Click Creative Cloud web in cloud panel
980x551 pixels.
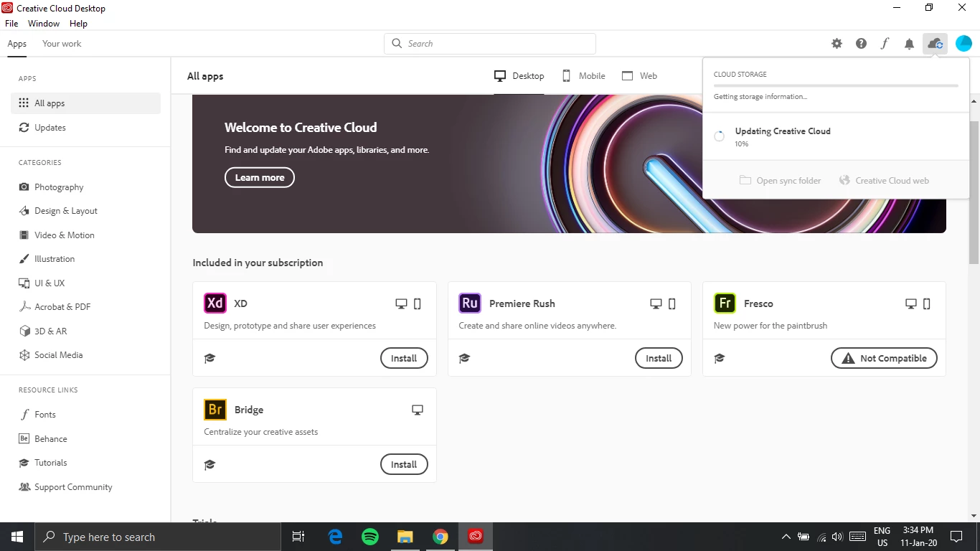point(884,181)
